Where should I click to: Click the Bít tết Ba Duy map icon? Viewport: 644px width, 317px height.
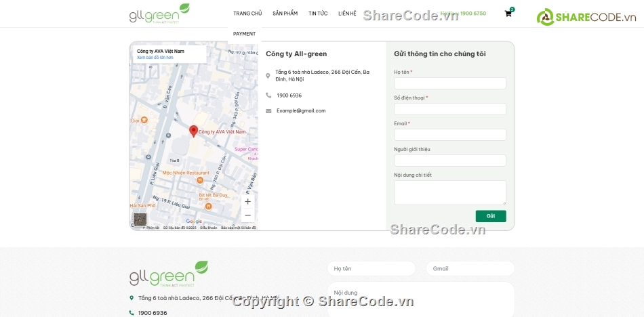click(x=208, y=207)
